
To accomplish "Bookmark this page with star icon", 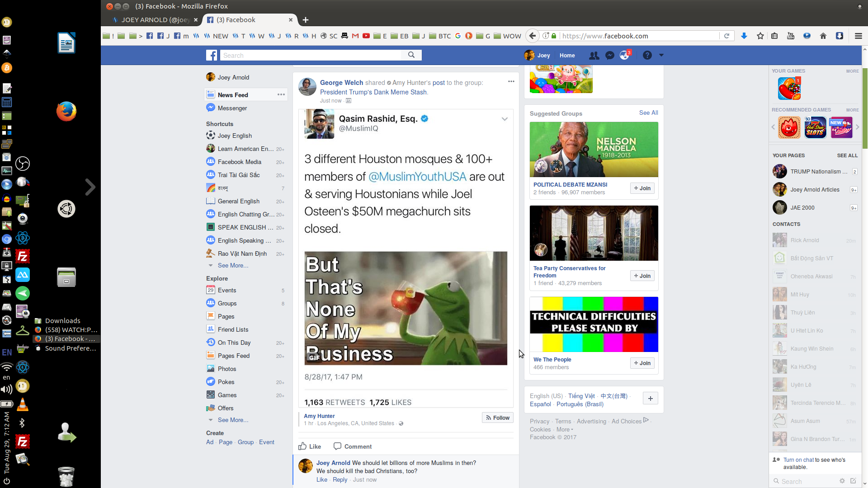I will point(760,36).
